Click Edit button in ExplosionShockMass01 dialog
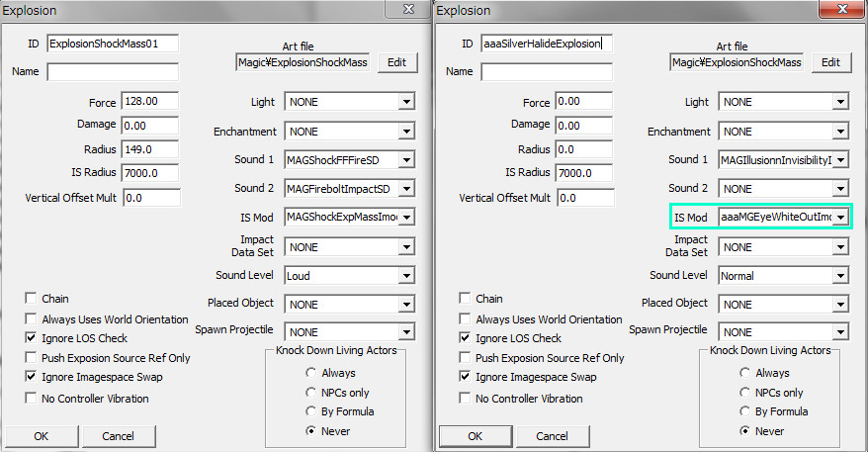868x452 pixels. point(396,62)
